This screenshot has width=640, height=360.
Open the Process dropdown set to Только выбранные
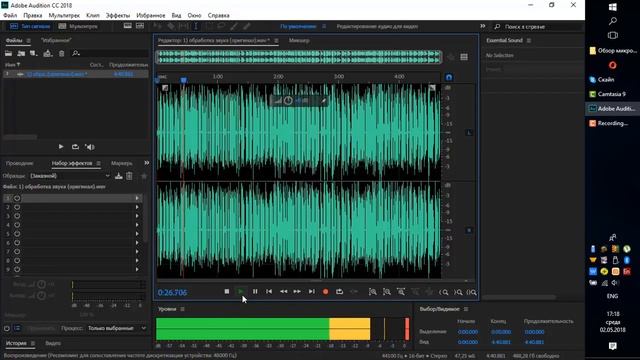(117, 328)
